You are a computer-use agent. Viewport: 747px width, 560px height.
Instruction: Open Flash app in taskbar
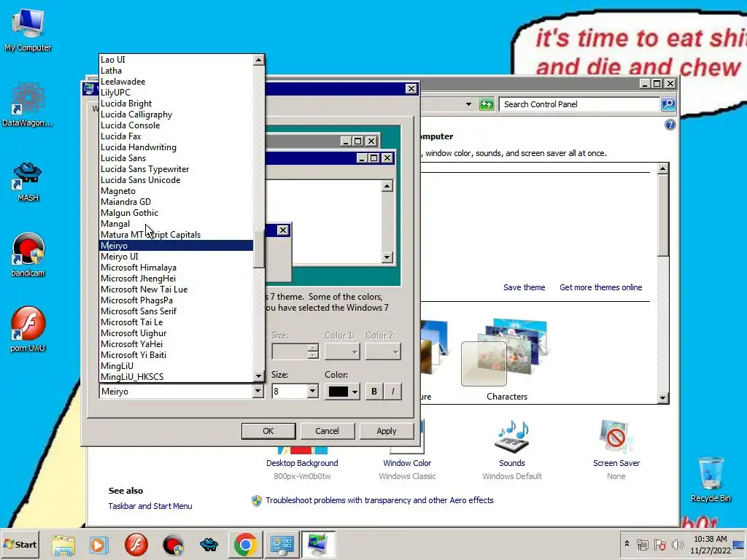[136, 545]
